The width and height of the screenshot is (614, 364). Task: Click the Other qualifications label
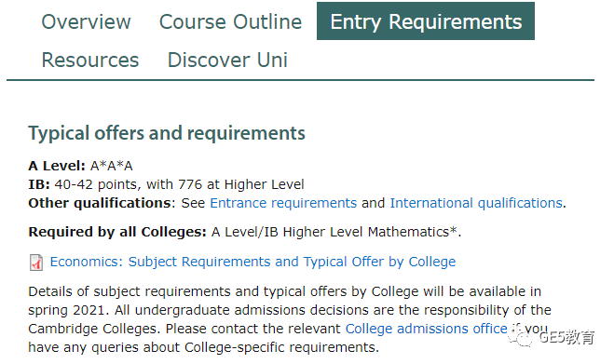pyautogui.click(x=101, y=203)
